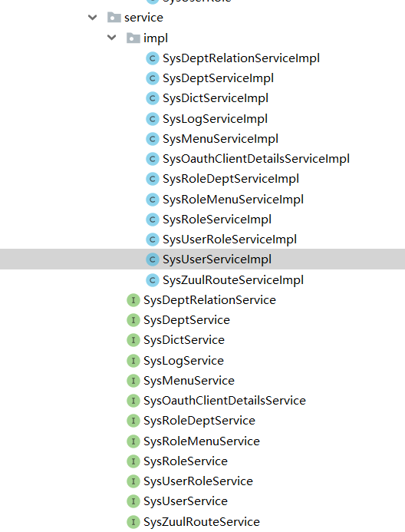Open SysDictServiceImpl class
Viewport: 405px width, 532px height.
[216, 98]
